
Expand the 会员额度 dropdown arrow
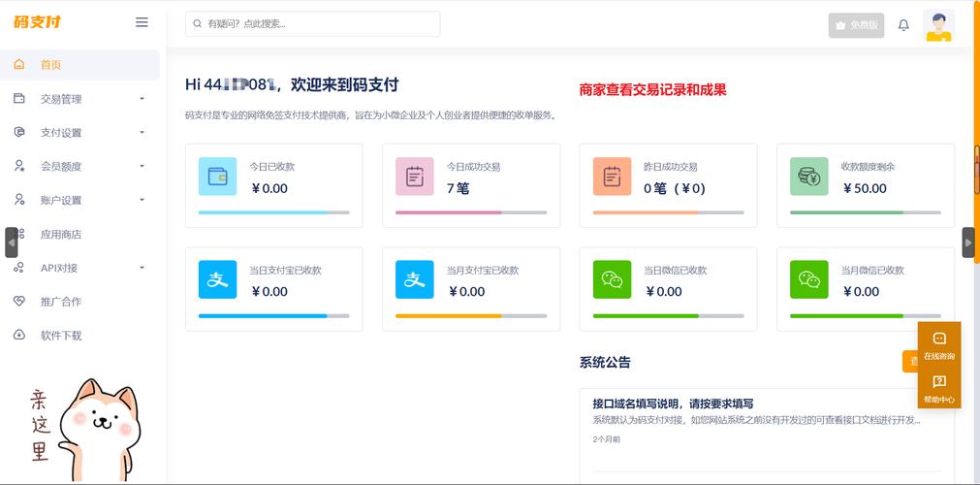(x=142, y=167)
